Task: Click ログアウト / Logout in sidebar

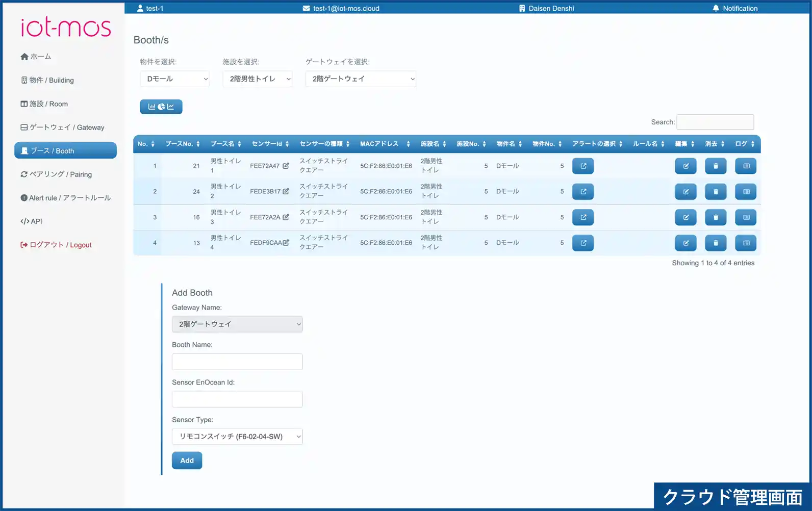Action: point(56,244)
